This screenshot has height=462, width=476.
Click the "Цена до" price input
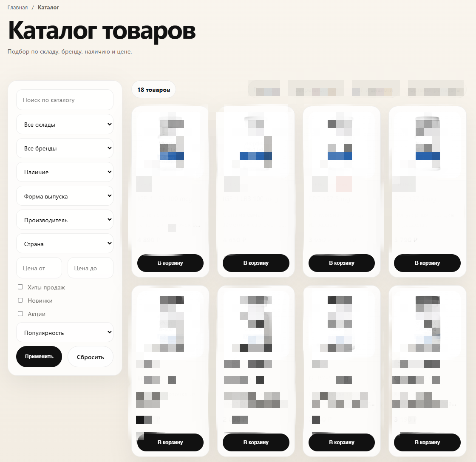pos(90,268)
